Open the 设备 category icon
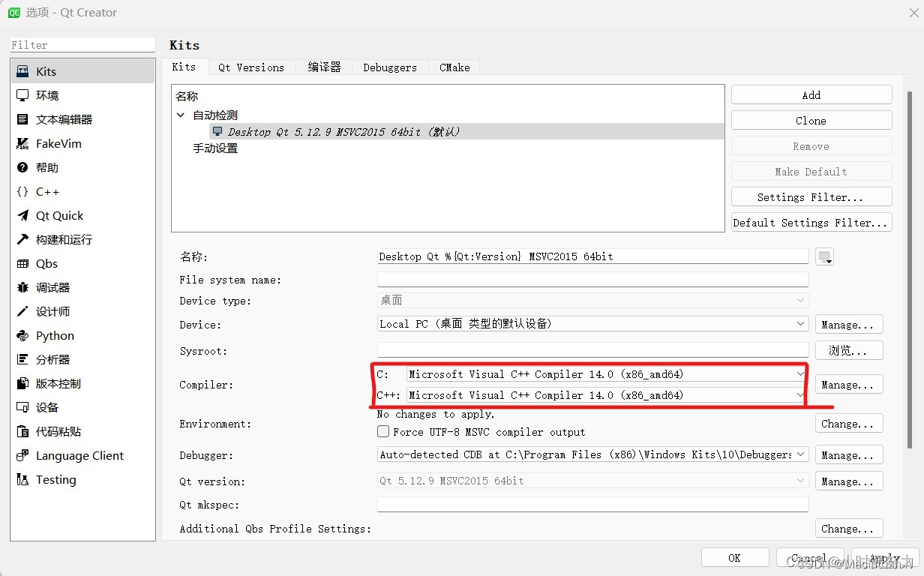This screenshot has height=576, width=924. pyautogui.click(x=22, y=407)
